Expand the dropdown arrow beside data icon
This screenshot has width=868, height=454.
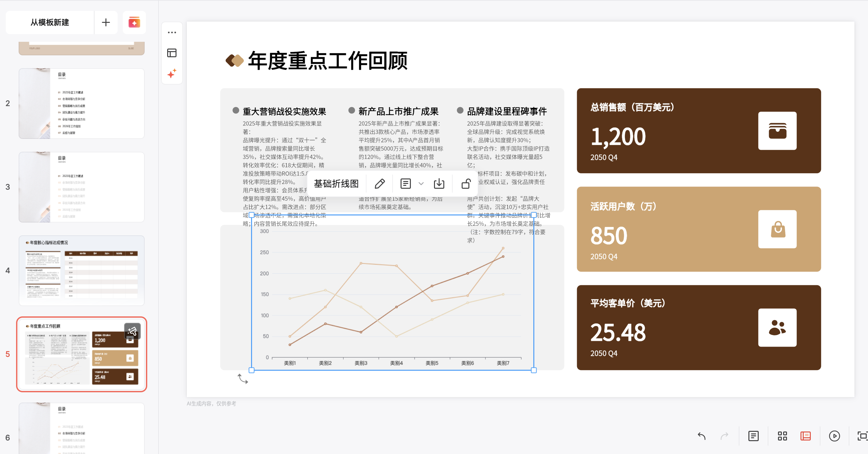tap(421, 184)
